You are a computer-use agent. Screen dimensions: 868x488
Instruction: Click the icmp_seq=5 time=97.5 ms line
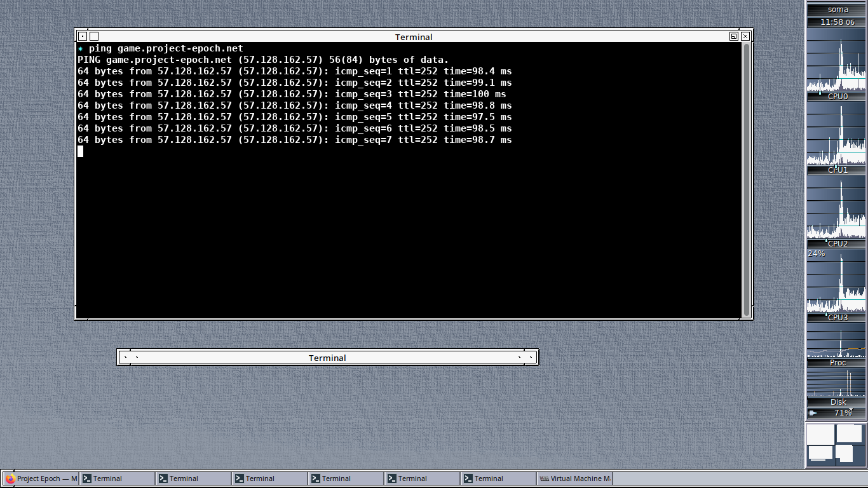tap(294, 117)
